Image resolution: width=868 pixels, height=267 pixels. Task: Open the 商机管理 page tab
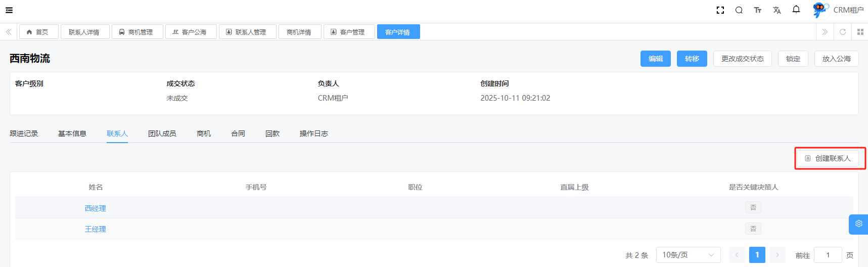click(x=137, y=32)
